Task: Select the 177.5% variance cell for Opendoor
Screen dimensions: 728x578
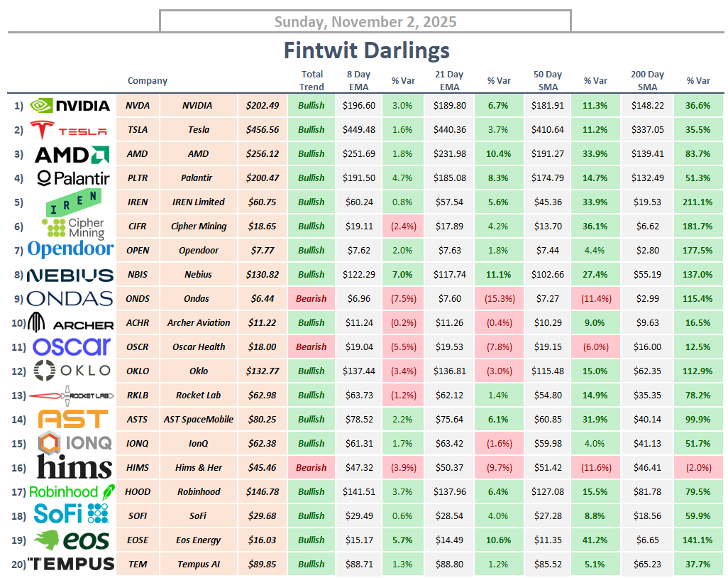Action: [x=697, y=251]
